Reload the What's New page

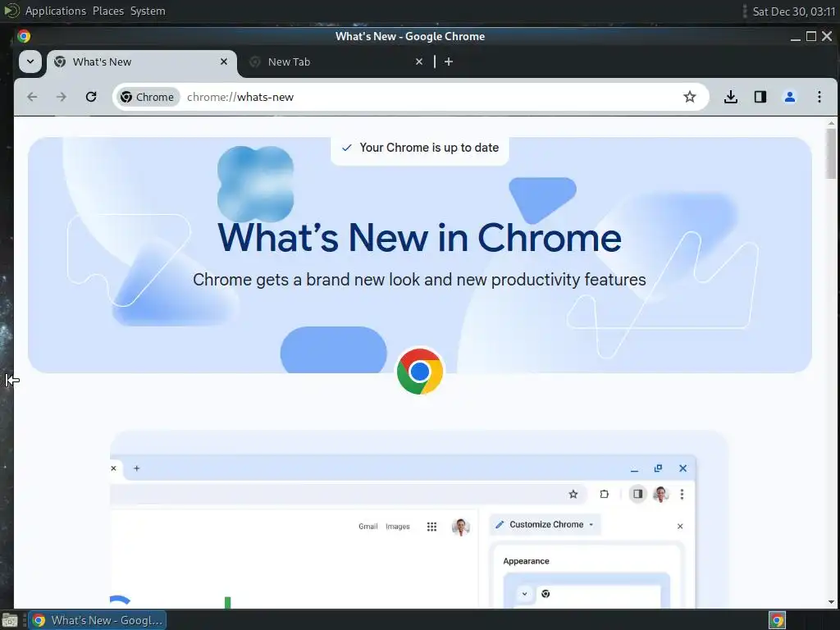click(x=91, y=97)
